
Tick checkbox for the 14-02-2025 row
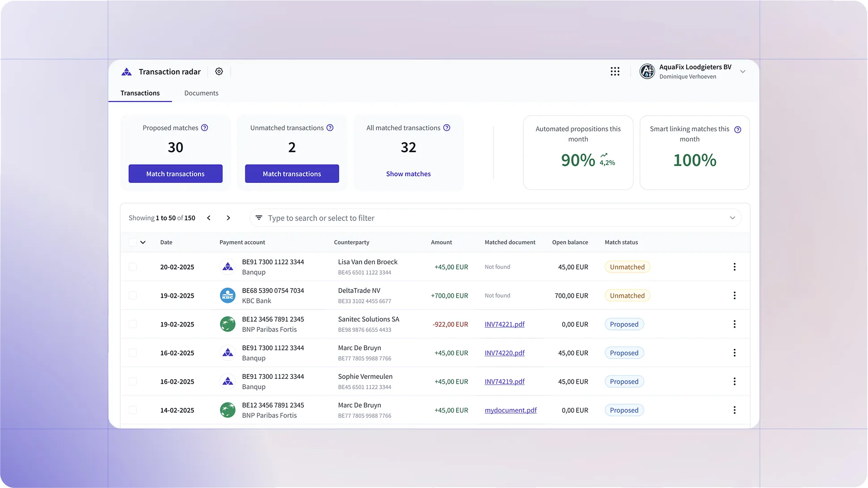pos(133,410)
